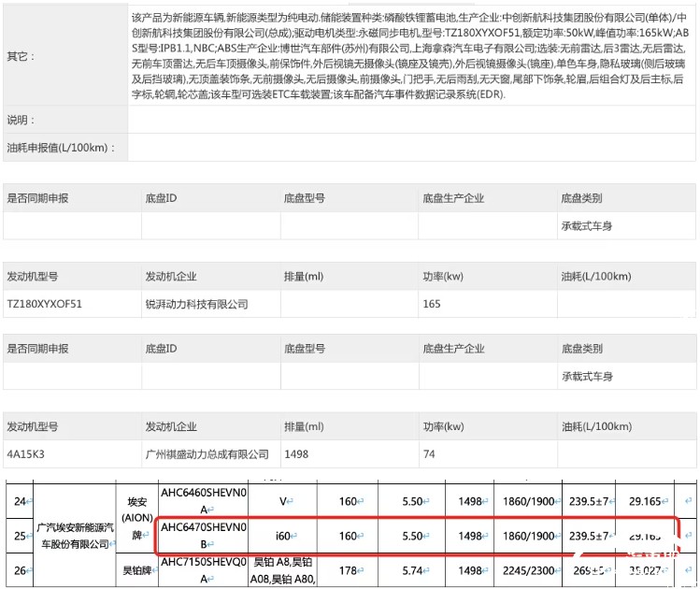
Task: Click engine model TZ180XYXOF51
Action: (45, 304)
